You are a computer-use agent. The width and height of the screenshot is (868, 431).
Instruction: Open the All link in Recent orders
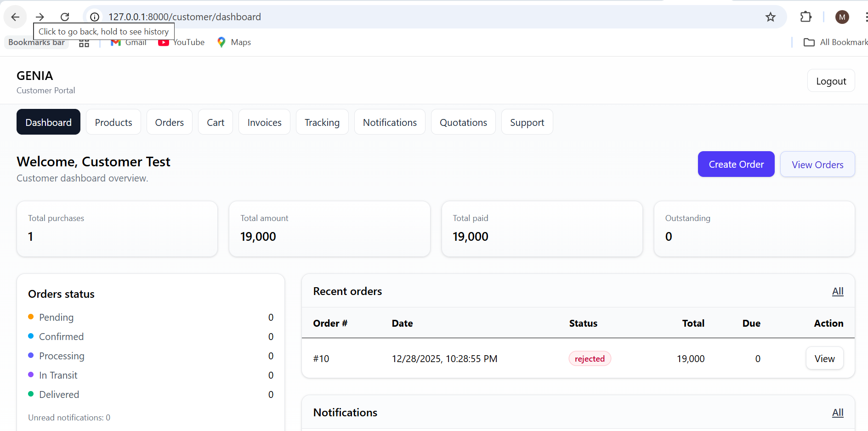pyautogui.click(x=837, y=291)
